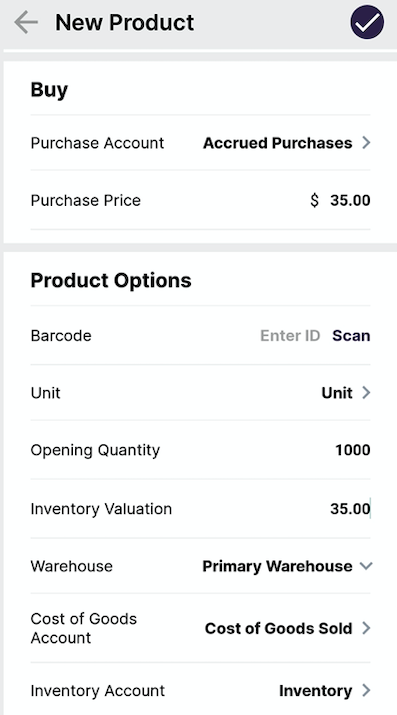Tap the back arrow icon
397x715 pixels.
point(26,22)
